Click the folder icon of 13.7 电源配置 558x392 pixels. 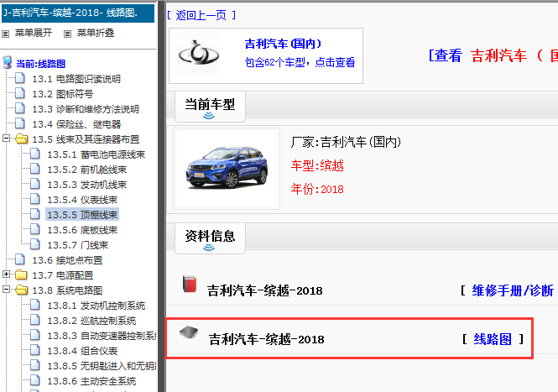click(x=21, y=274)
